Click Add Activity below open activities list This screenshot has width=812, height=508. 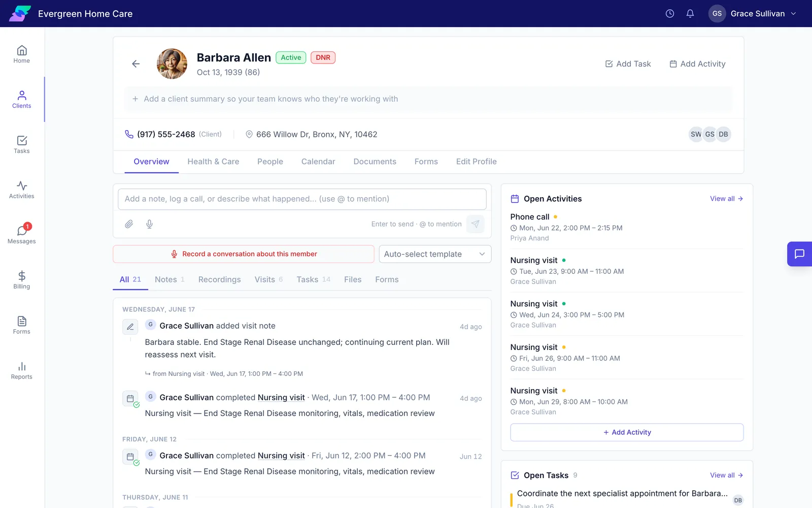pos(627,432)
